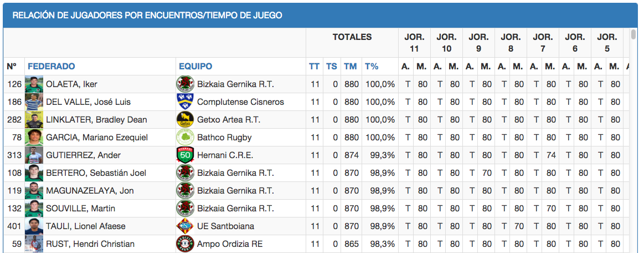Click the JOR. 11 column header
The width and height of the screenshot is (644, 253).
pyautogui.click(x=414, y=43)
